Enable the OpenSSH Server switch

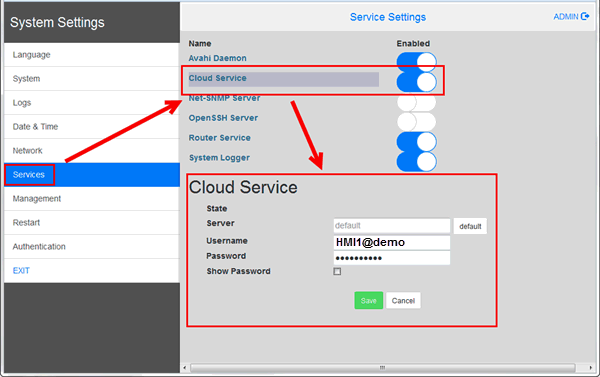coord(416,122)
